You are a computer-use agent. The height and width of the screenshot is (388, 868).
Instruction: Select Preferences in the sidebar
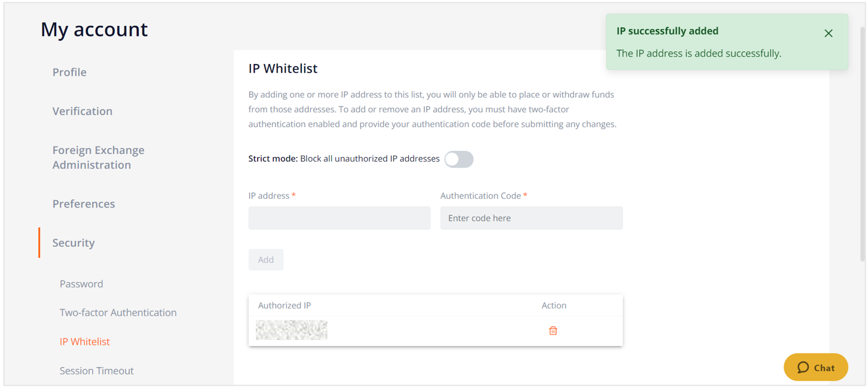pos(84,204)
